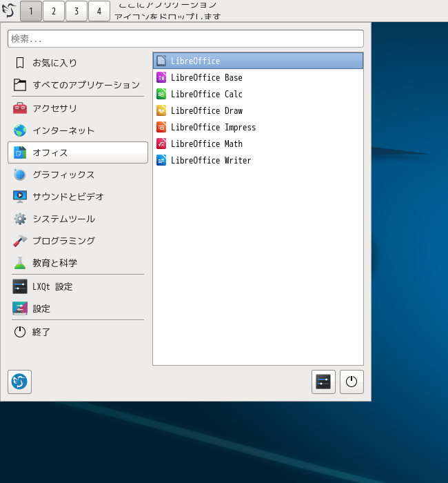The width and height of the screenshot is (448, 483).
Task: Switch to virtual desktop 2
Action: point(54,11)
